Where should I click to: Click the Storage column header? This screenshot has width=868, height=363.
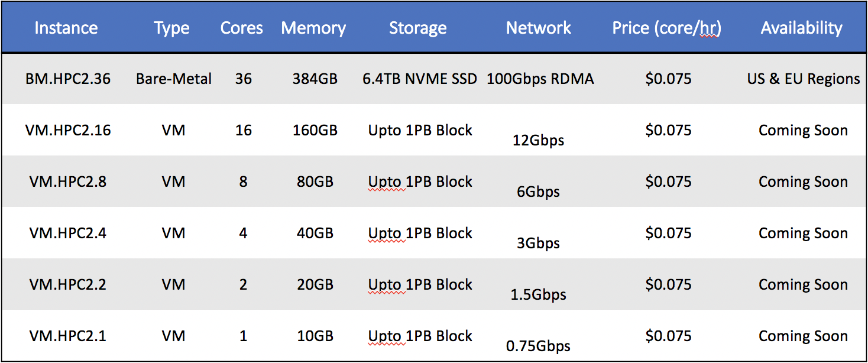(x=417, y=28)
